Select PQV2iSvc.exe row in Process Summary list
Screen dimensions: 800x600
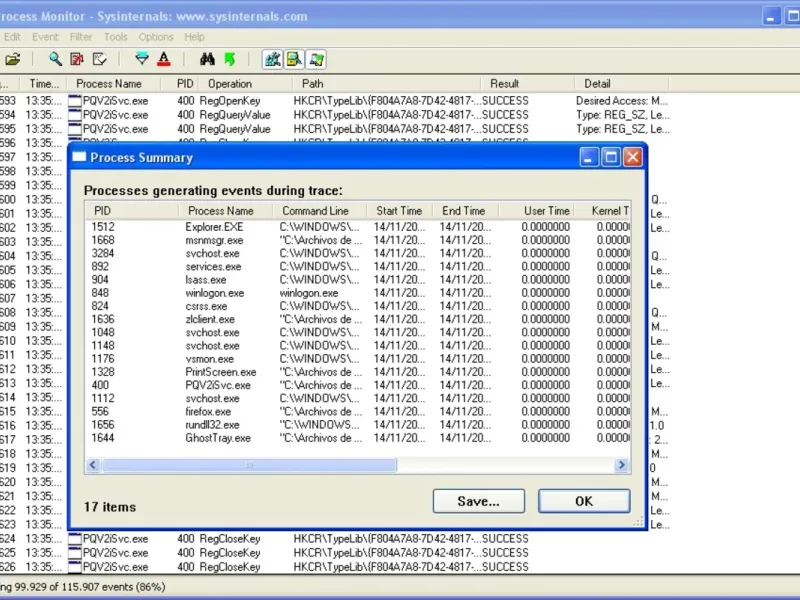(358, 385)
